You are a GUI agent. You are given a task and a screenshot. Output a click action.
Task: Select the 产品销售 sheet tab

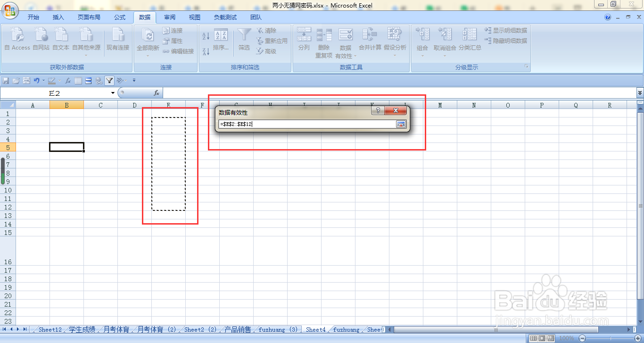coord(238,330)
